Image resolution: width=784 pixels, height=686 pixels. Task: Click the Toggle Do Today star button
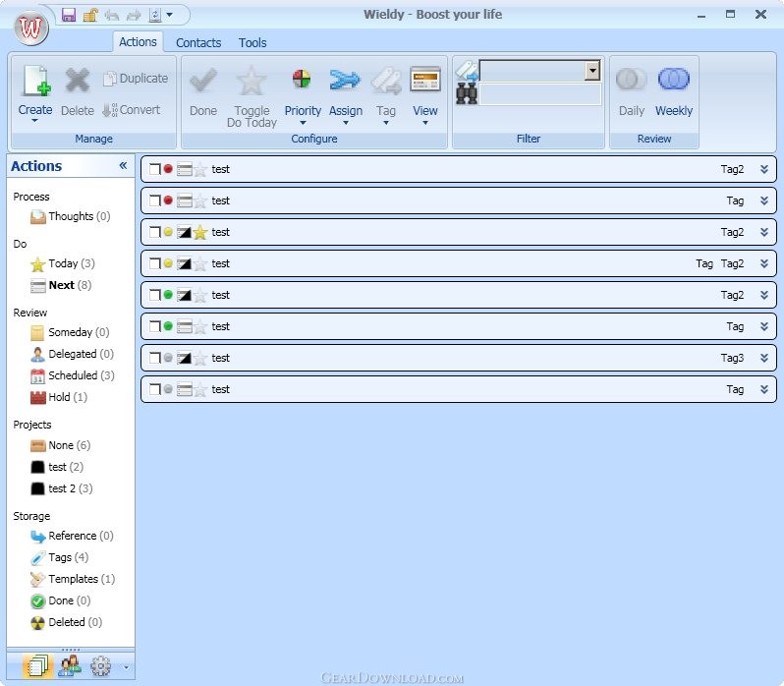252,97
